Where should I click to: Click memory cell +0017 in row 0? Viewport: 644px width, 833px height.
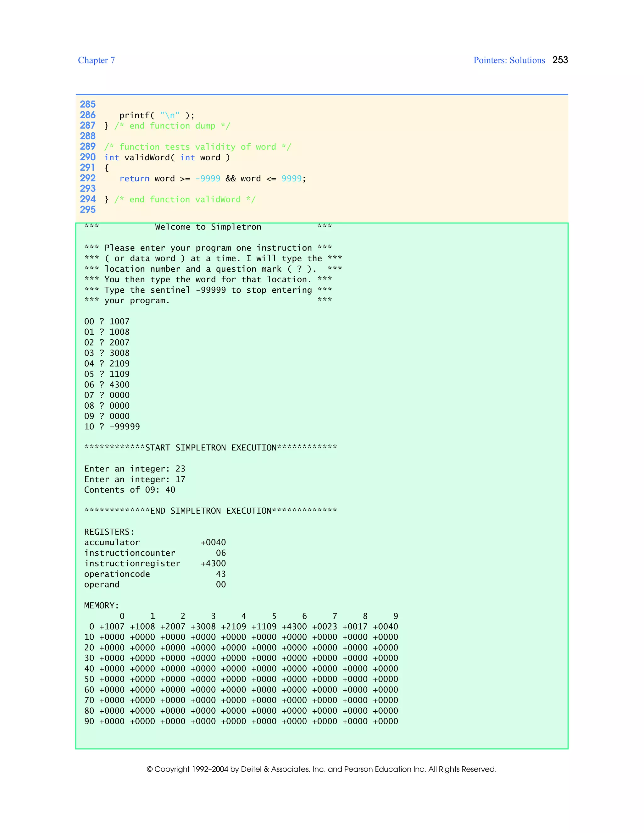355,627
